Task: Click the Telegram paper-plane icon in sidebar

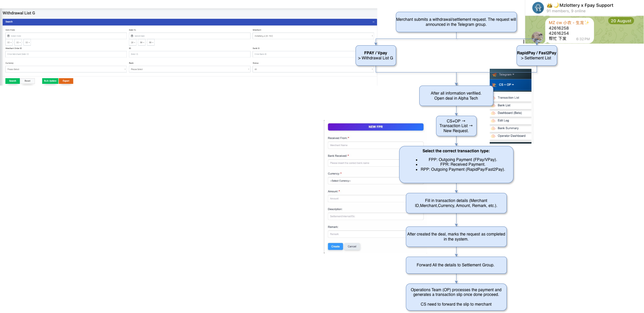Action: [x=494, y=75]
